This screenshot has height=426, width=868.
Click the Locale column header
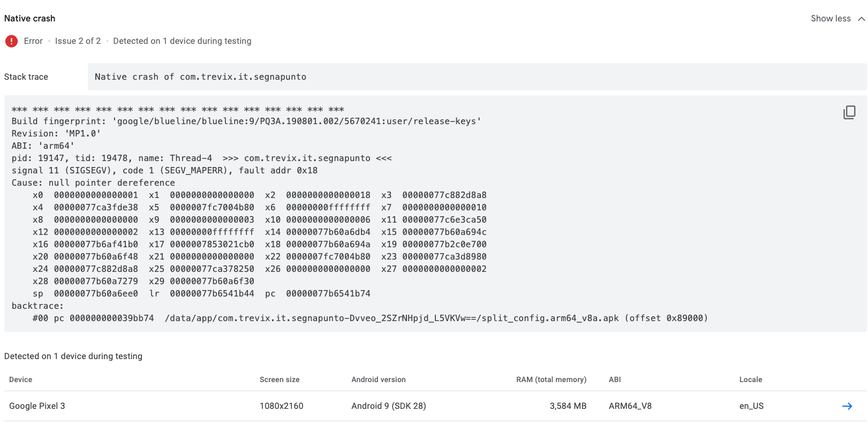(x=750, y=380)
